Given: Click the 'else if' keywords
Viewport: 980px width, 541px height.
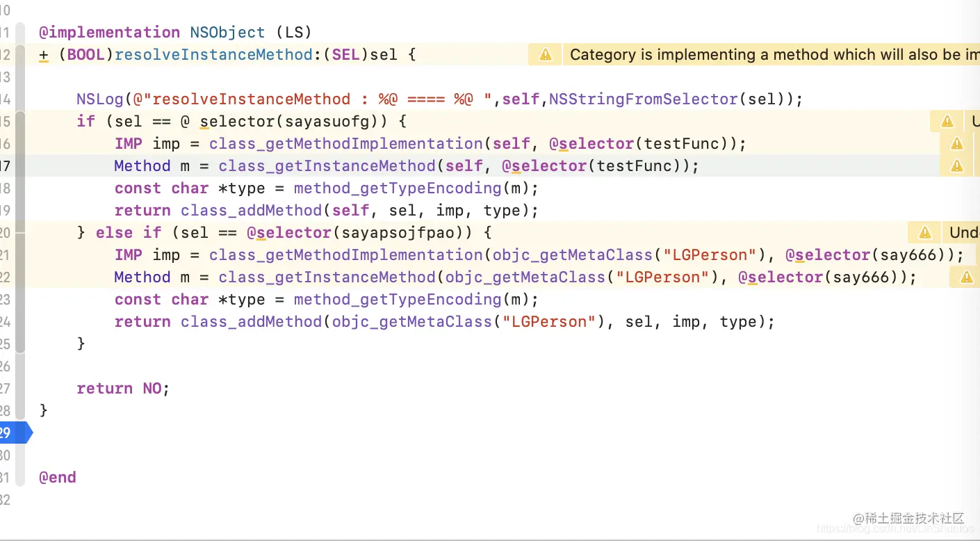Looking at the screenshot, I should 129,233.
